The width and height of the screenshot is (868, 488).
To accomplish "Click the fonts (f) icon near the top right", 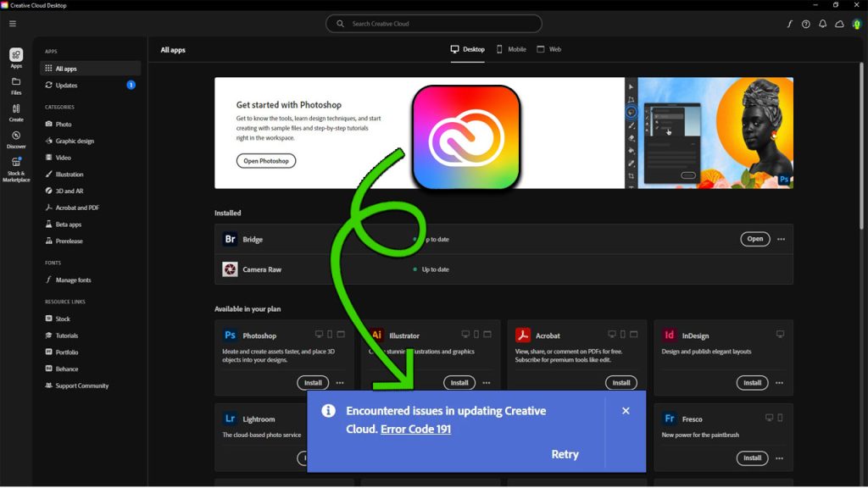I will 790,24.
